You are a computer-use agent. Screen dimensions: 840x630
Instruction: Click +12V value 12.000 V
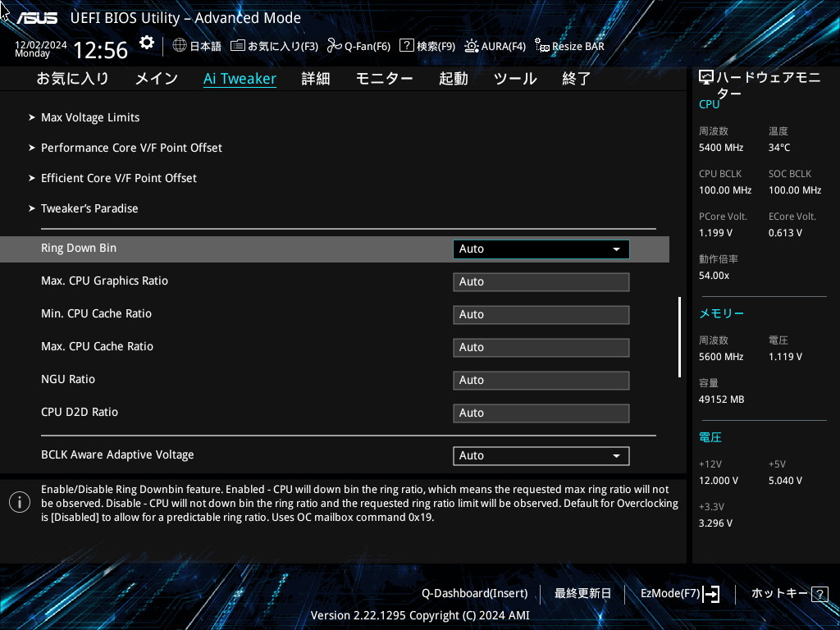click(719, 481)
